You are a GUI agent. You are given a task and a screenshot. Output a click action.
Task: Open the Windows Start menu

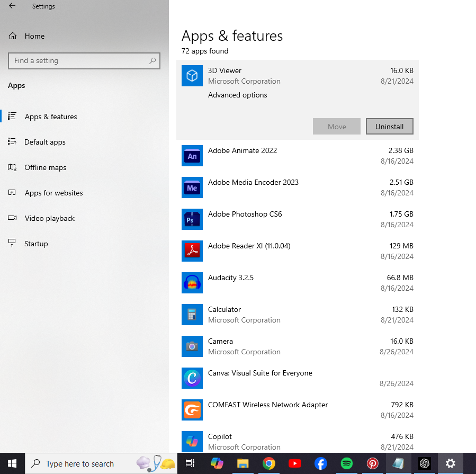click(x=12, y=463)
